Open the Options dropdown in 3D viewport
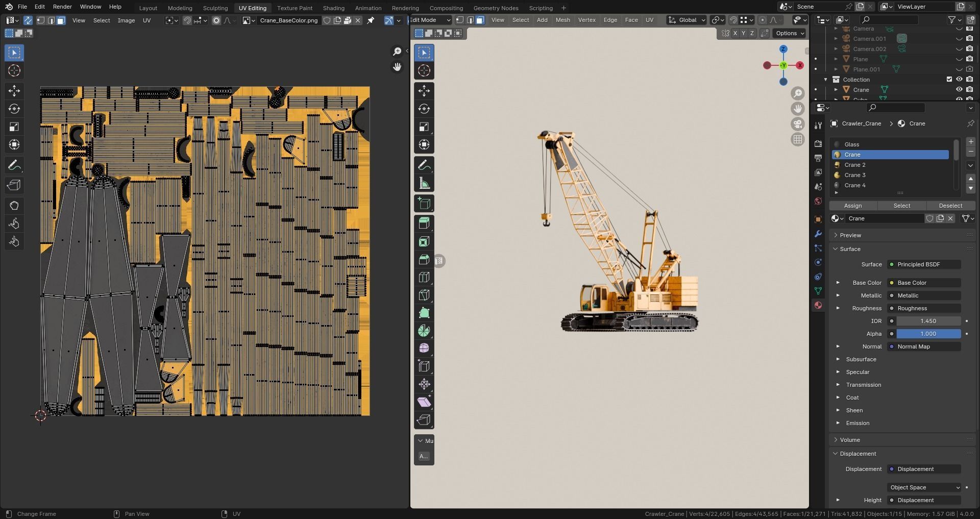This screenshot has width=980, height=519. tap(790, 33)
